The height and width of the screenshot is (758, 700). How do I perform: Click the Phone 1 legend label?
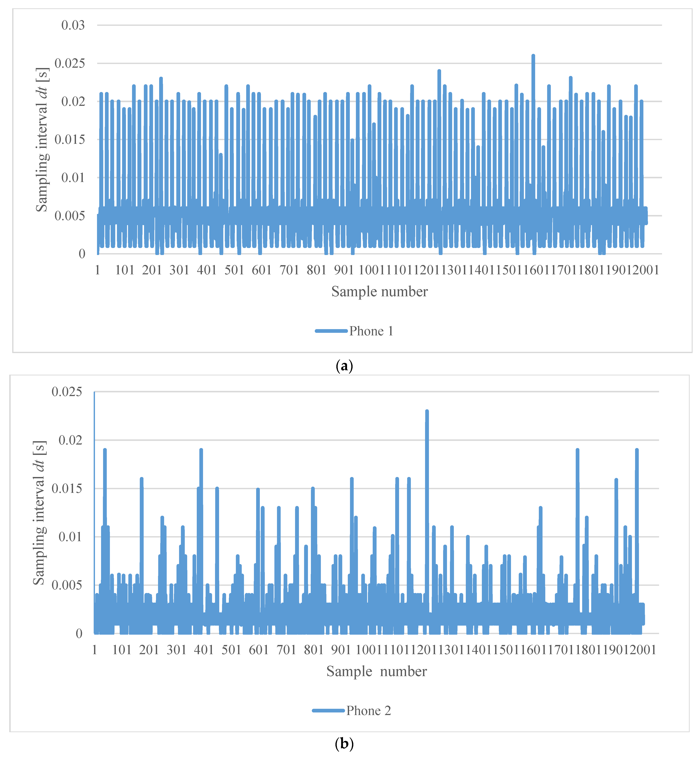coord(371,331)
